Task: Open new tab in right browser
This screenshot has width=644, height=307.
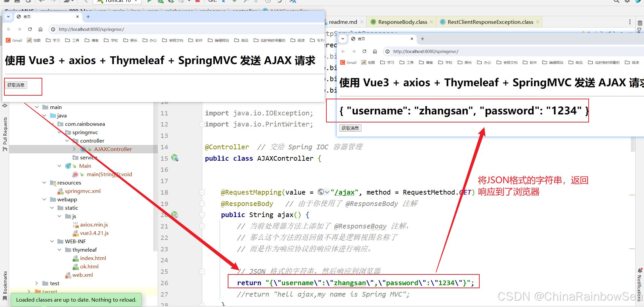Action: pos(423,39)
